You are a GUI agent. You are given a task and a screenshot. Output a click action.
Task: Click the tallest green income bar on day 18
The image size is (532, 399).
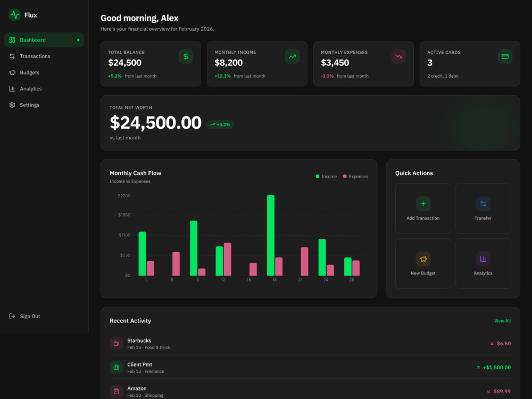[x=271, y=236]
